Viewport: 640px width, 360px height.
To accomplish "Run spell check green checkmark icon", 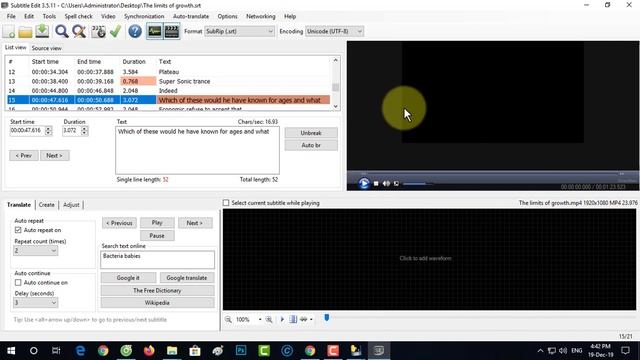I will click(x=116, y=31).
